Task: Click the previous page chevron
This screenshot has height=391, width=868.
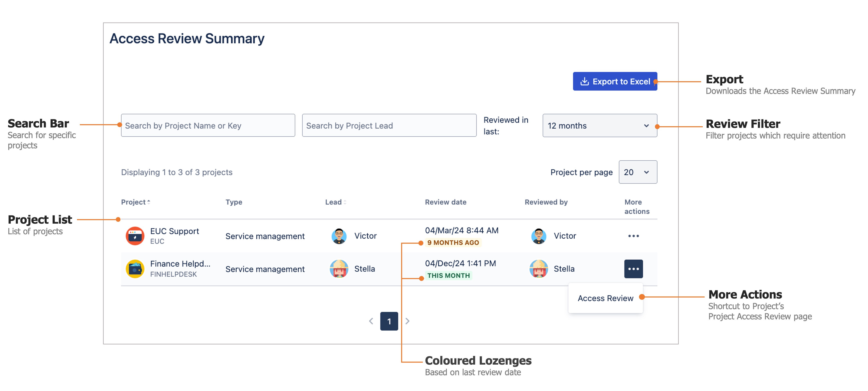Action: [x=371, y=321]
